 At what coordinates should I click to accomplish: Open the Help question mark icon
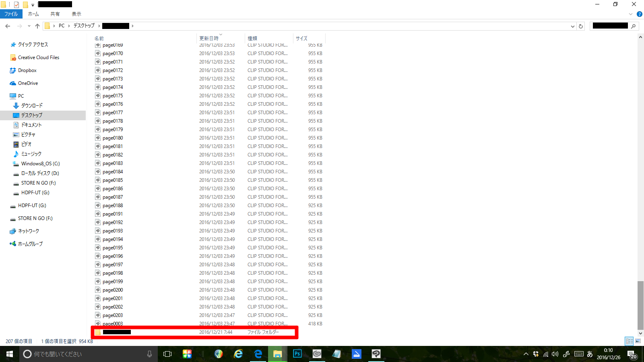pyautogui.click(x=639, y=14)
